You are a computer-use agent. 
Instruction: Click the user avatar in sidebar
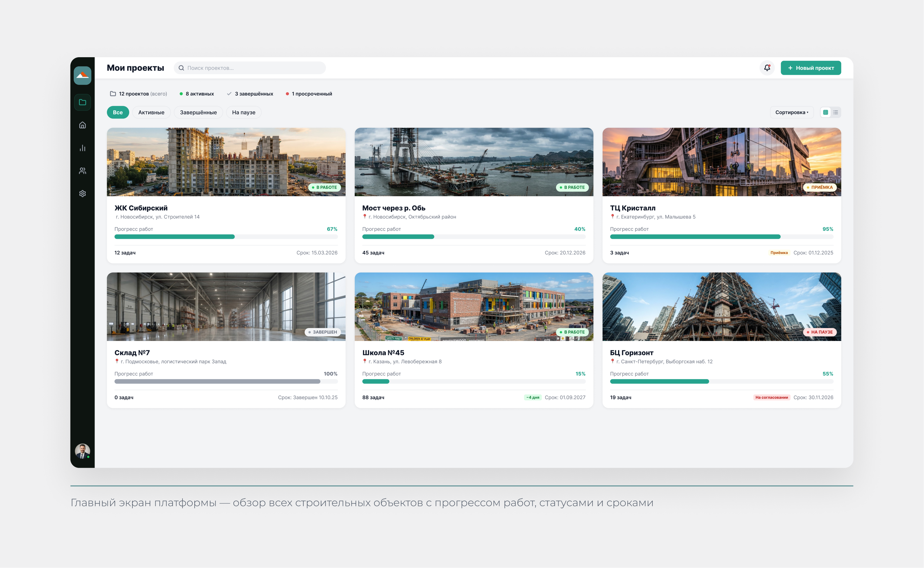(82, 451)
